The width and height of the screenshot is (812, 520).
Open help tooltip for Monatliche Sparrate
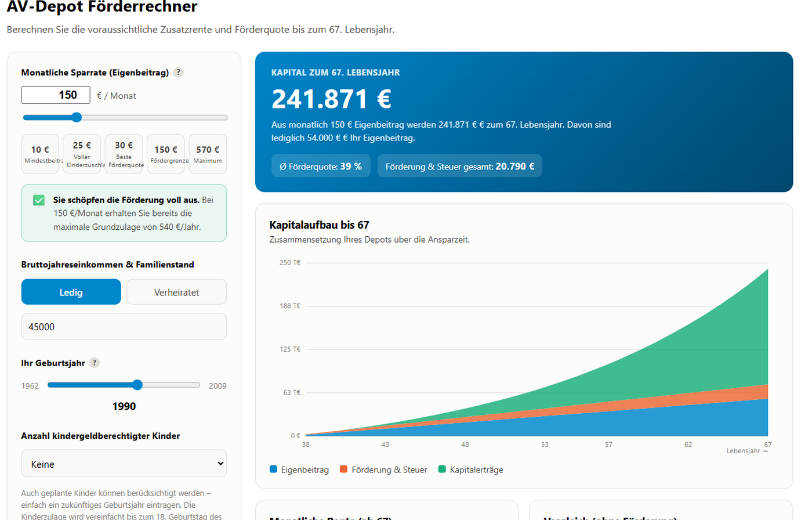pyautogui.click(x=179, y=73)
